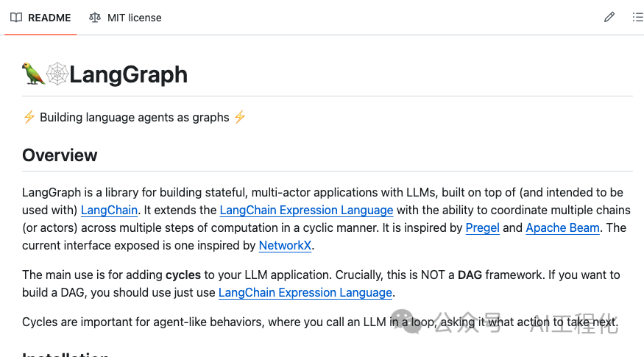Open LangChain Expression Language link after DAG sentence

305,292
